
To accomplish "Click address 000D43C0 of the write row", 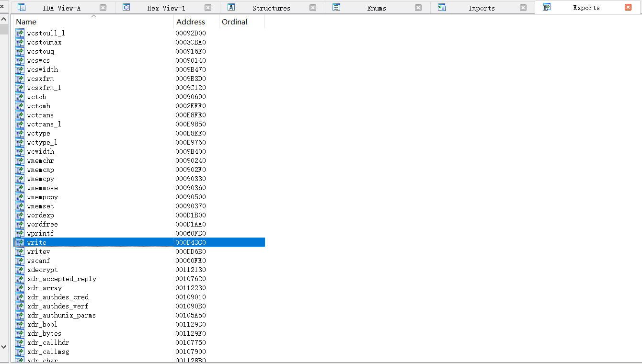I will [x=191, y=242].
